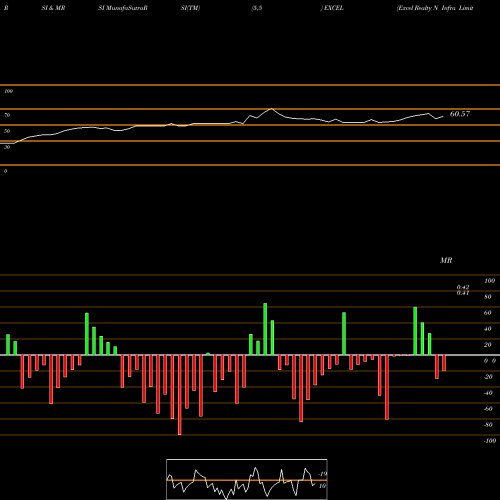Click the -20 label on MR axis
This screenshot has width=500, height=500.
(x=488, y=377)
